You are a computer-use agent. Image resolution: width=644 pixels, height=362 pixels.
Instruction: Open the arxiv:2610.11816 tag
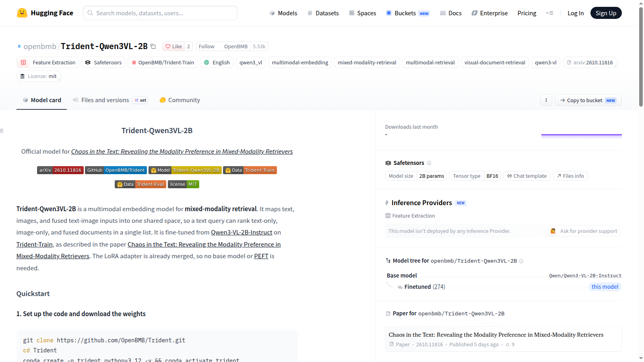click(590, 62)
